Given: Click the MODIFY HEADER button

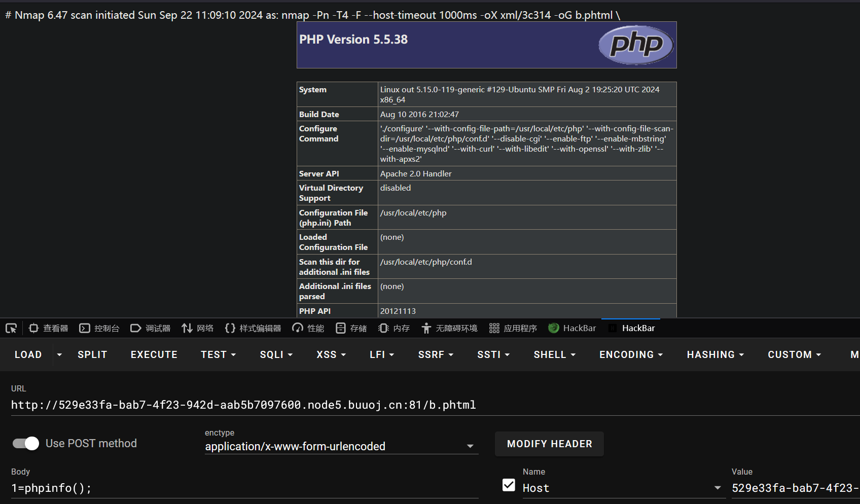Looking at the screenshot, I should tap(549, 444).
